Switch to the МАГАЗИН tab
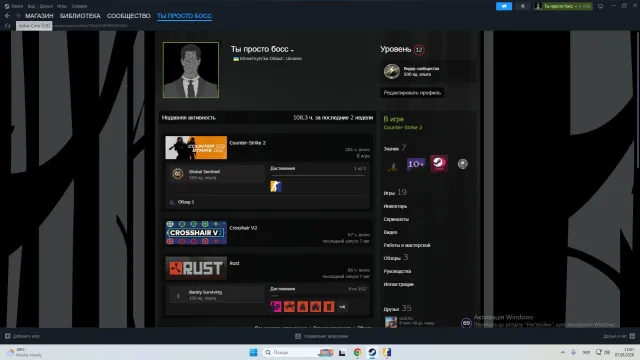Viewport: 640px width, 360px height. click(x=39, y=16)
